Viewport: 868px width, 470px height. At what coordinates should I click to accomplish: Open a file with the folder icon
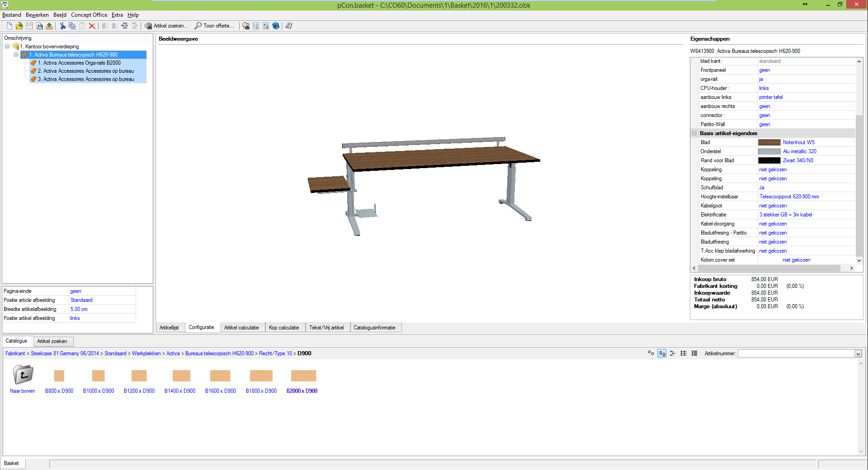19,26
